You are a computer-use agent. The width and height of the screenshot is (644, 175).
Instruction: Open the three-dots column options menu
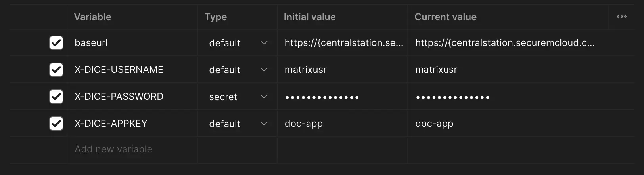[x=621, y=17]
